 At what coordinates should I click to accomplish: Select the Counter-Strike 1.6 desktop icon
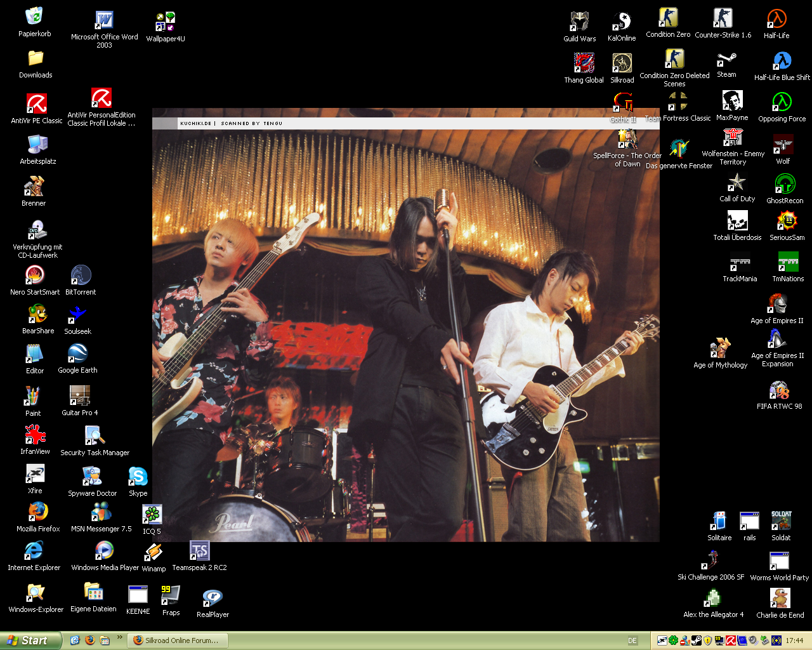pyautogui.click(x=723, y=19)
